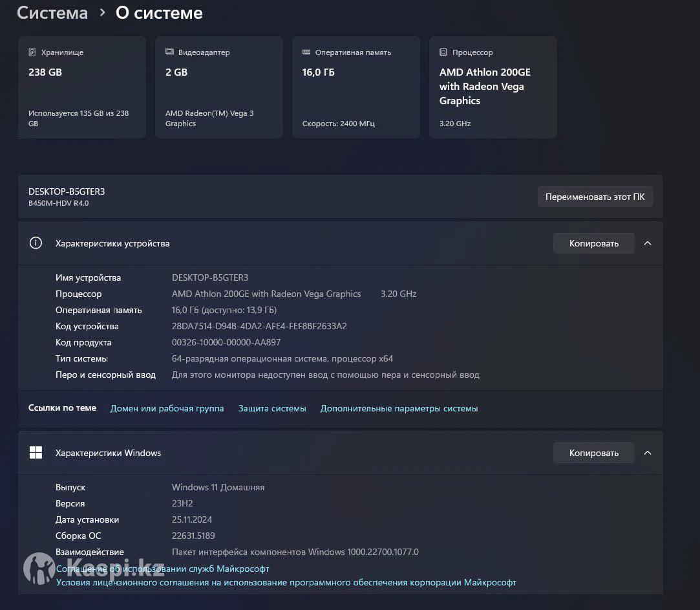Select 16,0 ГБ (доступно: 13,9 ГБ) value
700x610 pixels.
click(224, 310)
